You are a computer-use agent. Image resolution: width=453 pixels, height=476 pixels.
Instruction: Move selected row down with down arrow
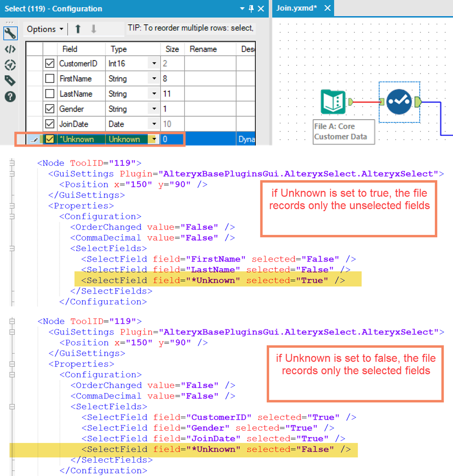[93, 29]
